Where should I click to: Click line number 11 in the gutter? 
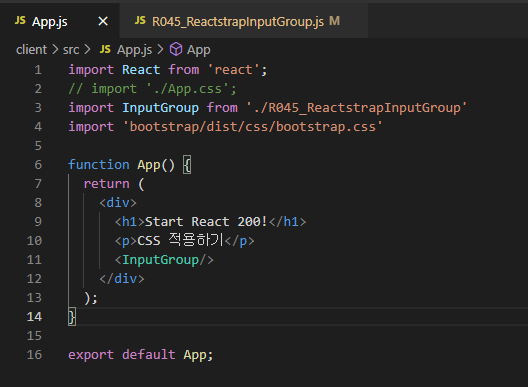34,260
